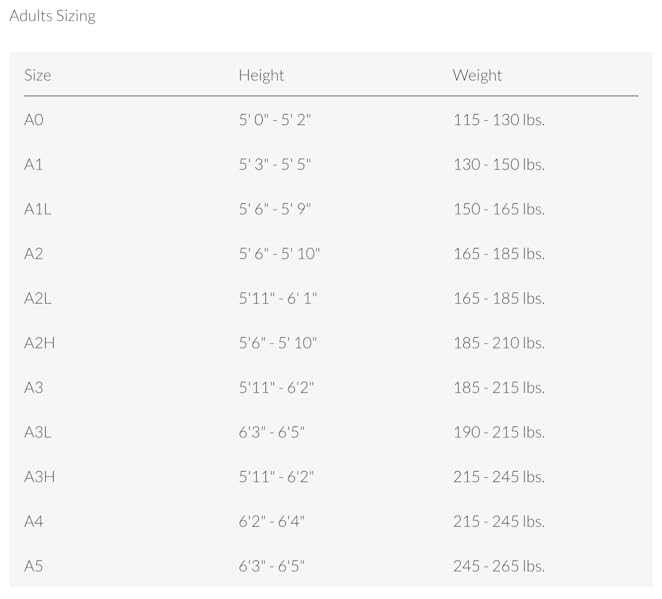The height and width of the screenshot is (599, 662).
Task: Click the "Adults Sizing" heading
Action: pos(53,16)
